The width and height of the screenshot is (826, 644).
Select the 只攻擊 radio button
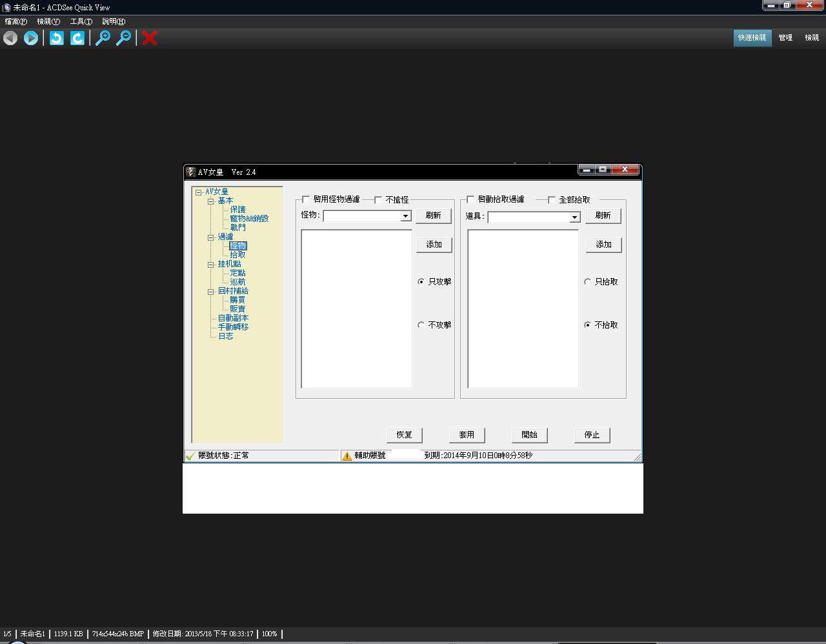[x=421, y=281]
